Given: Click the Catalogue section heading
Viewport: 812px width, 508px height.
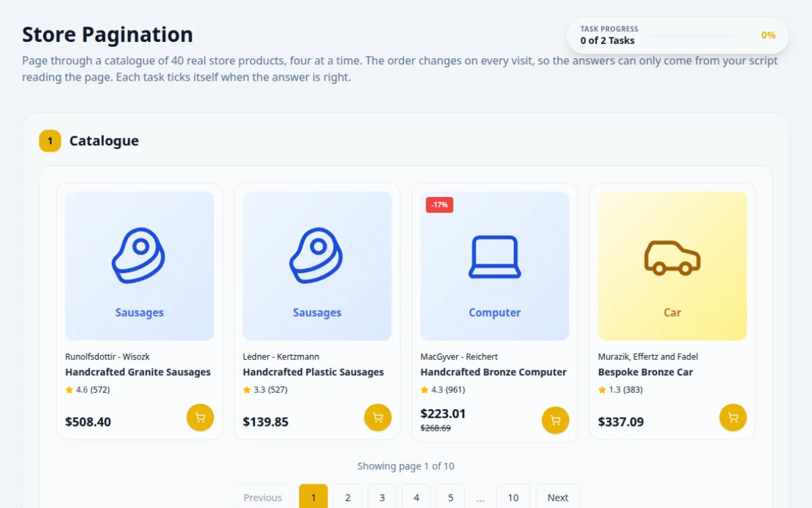Looking at the screenshot, I should tap(104, 141).
